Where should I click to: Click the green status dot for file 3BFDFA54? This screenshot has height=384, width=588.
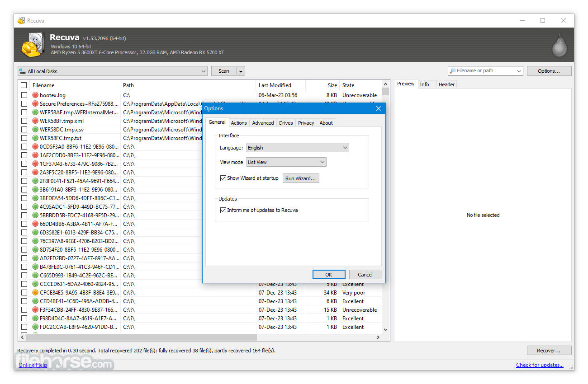click(x=35, y=198)
